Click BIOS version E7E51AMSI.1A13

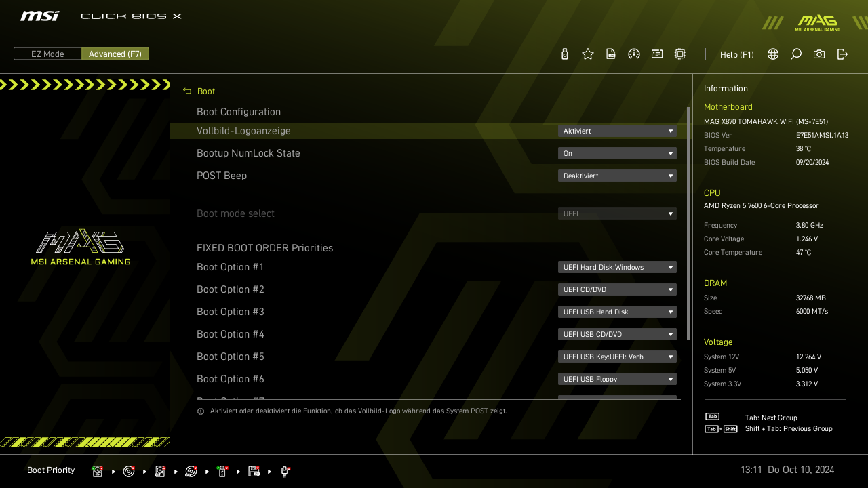click(822, 135)
